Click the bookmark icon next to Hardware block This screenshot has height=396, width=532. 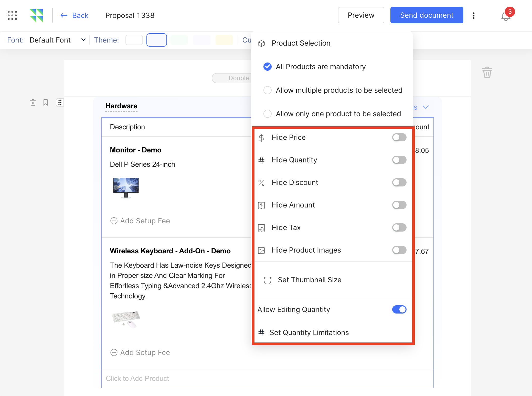click(46, 102)
